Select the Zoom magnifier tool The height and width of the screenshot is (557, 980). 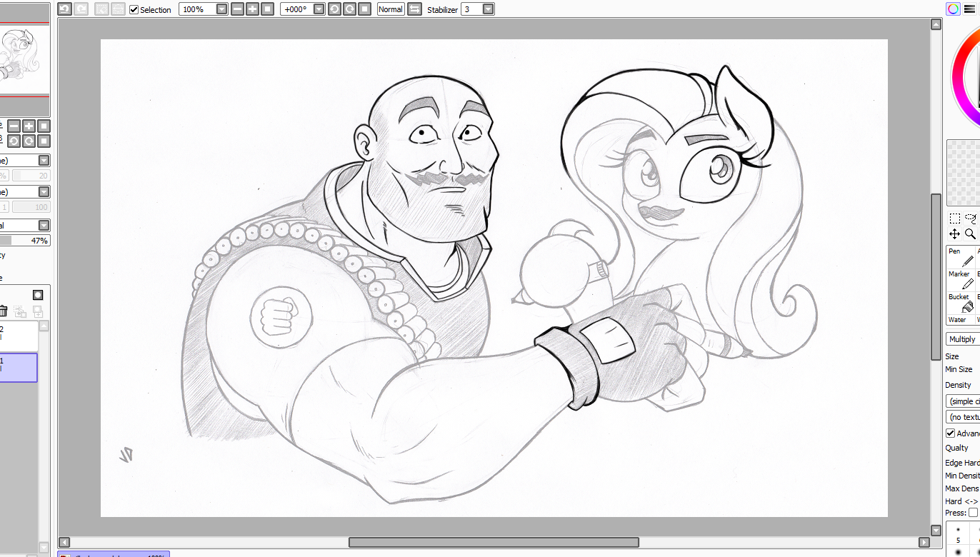pyautogui.click(x=970, y=234)
